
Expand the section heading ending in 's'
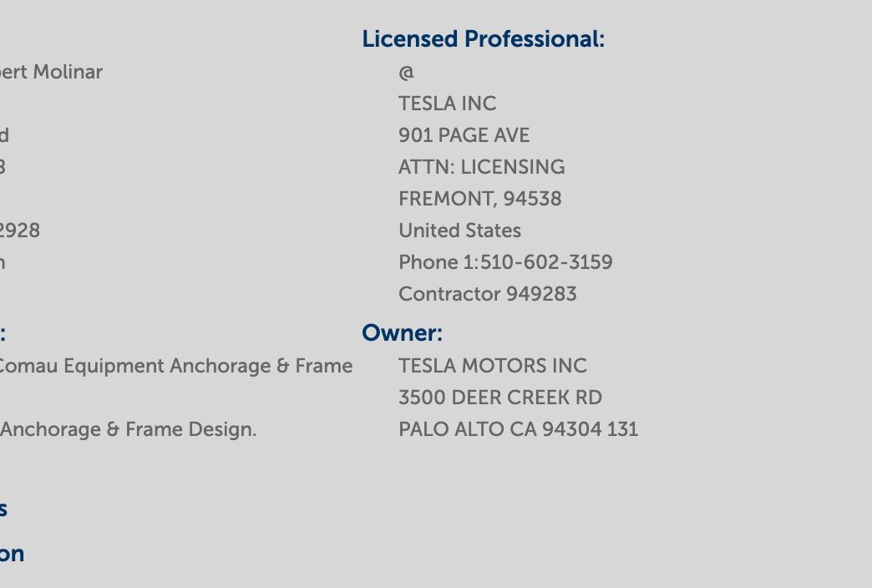[x=3, y=509]
